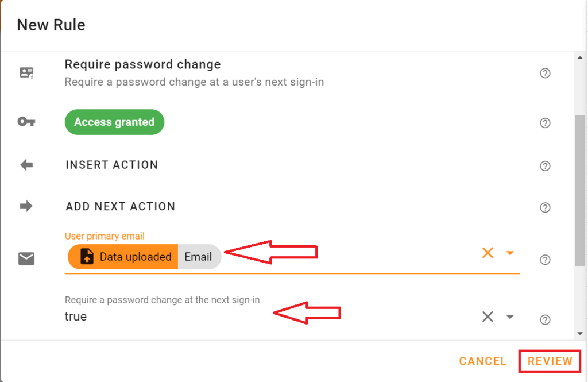Clear User primary email with the orange X

point(488,253)
